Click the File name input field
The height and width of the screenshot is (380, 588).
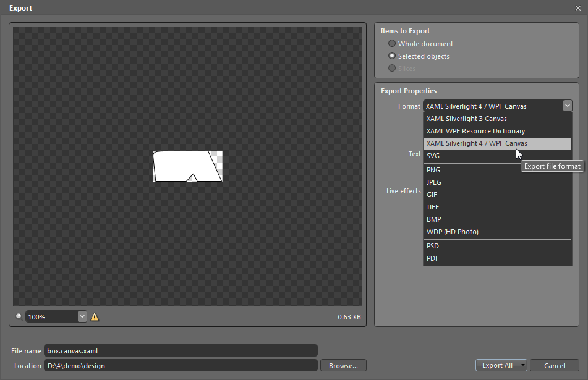[181, 351]
